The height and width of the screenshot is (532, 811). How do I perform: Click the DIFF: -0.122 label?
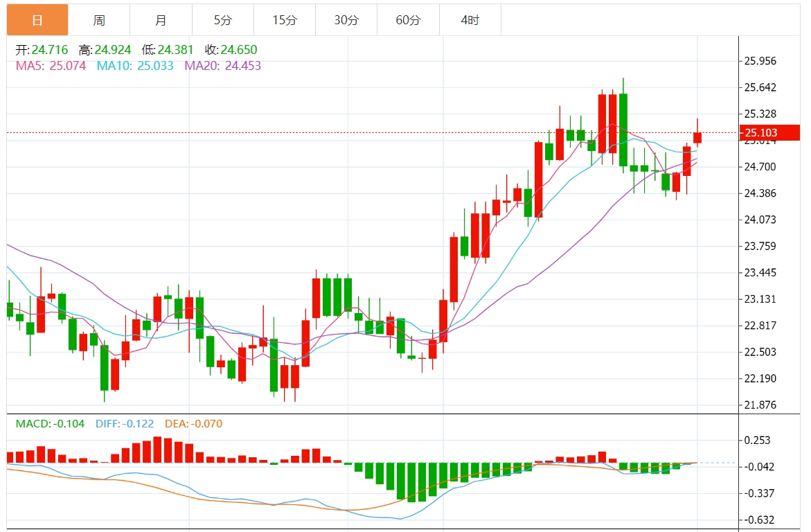pyautogui.click(x=125, y=424)
